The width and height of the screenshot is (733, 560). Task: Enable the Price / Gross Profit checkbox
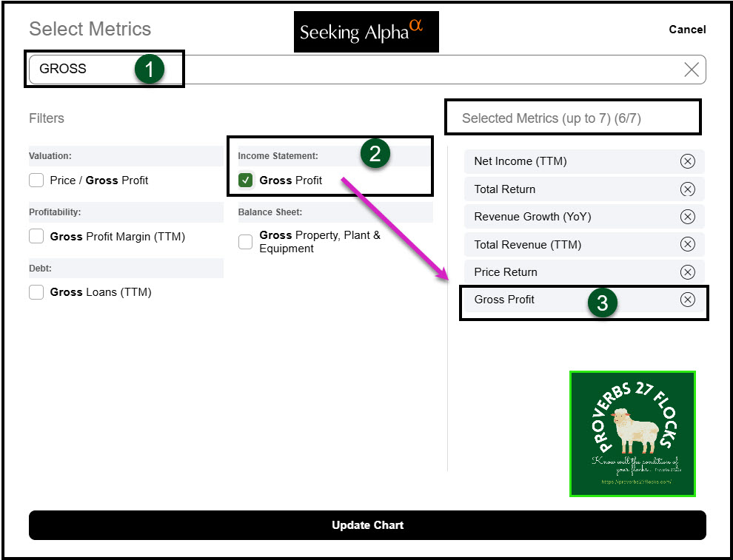tap(36, 181)
